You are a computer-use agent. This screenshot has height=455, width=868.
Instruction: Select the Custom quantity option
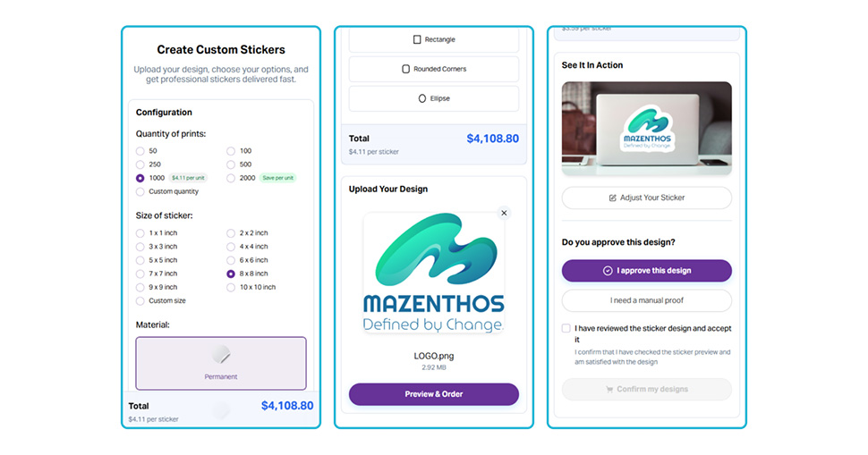[x=140, y=192]
